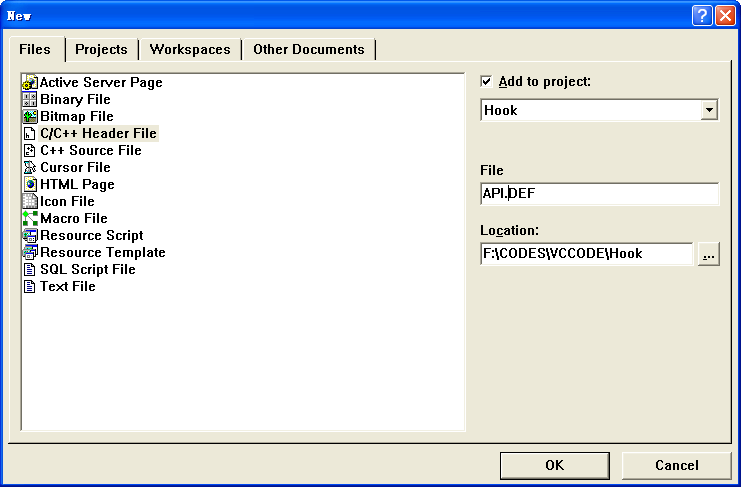Select the "Bitmap File" entry text
This screenshot has height=487, width=741.
click(77, 116)
